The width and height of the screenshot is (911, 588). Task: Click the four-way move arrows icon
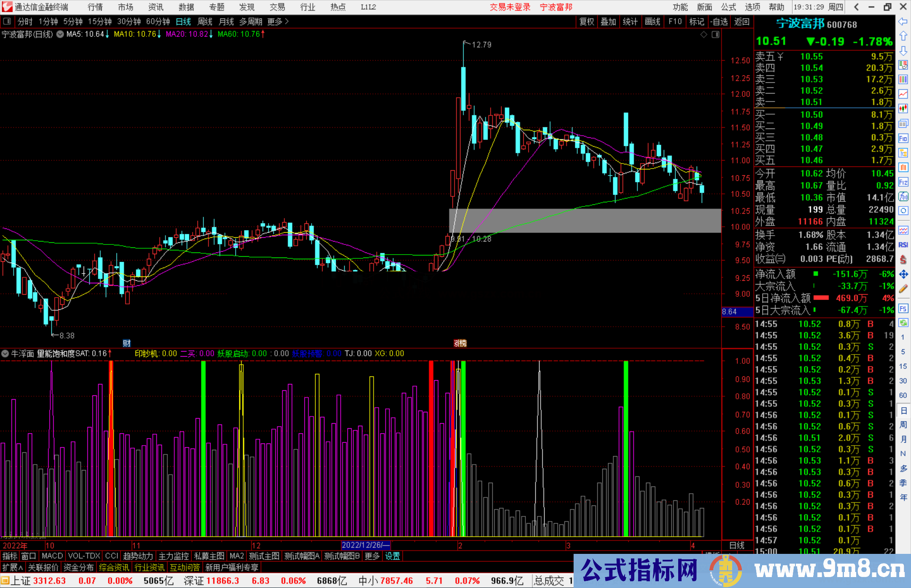(903, 274)
